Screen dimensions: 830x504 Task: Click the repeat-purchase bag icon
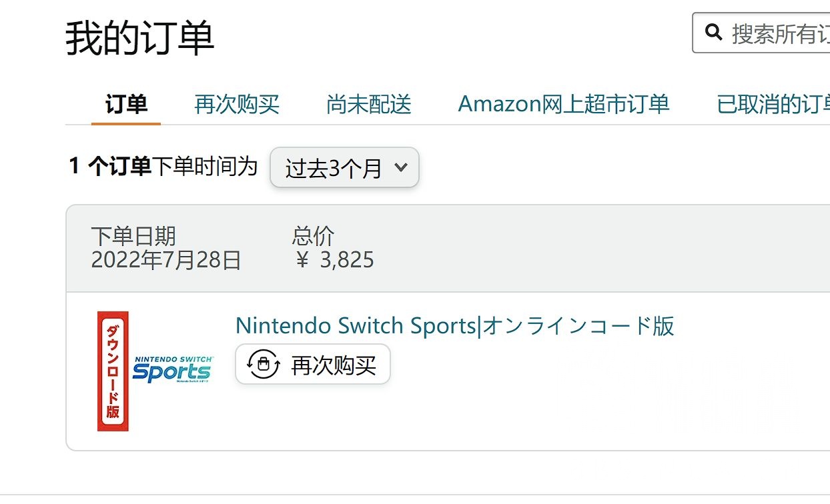coord(263,365)
